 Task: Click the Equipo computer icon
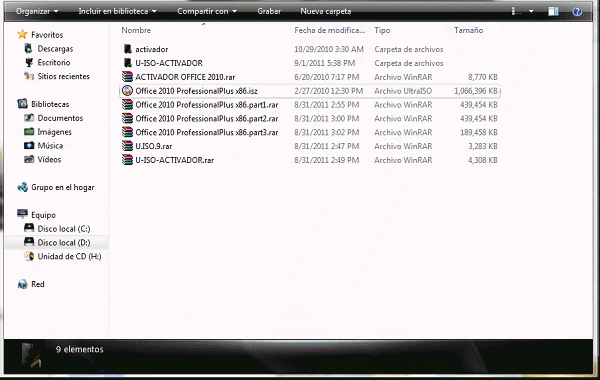pos(23,214)
